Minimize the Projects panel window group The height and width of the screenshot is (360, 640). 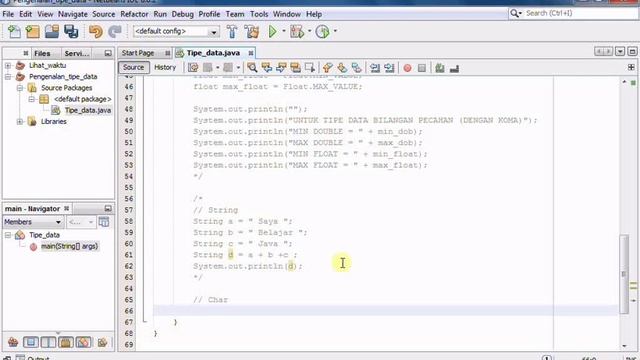pos(108,53)
